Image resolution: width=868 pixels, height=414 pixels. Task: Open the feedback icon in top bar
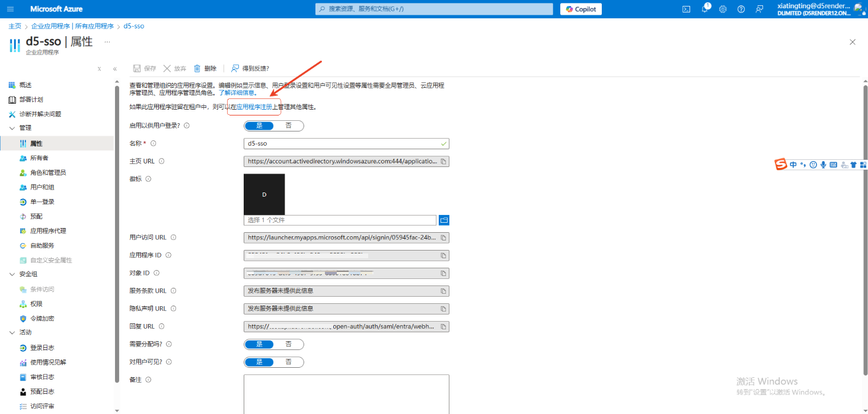[759, 9]
